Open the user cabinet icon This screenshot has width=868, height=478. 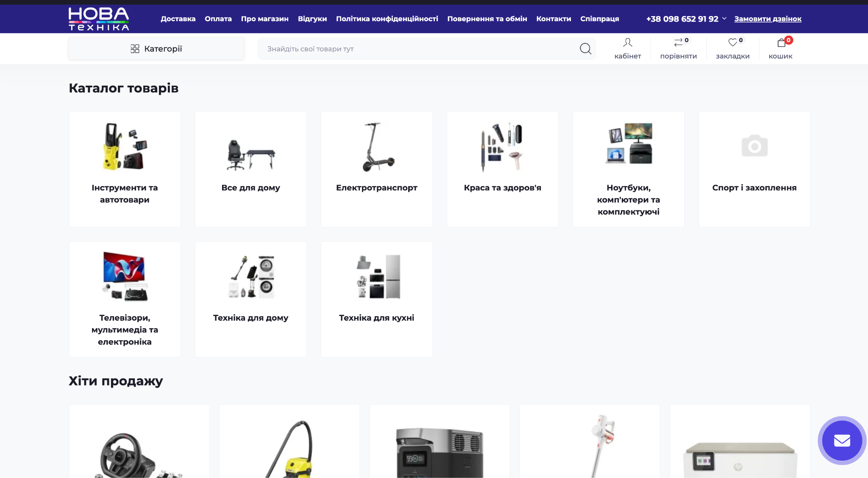[x=628, y=42]
